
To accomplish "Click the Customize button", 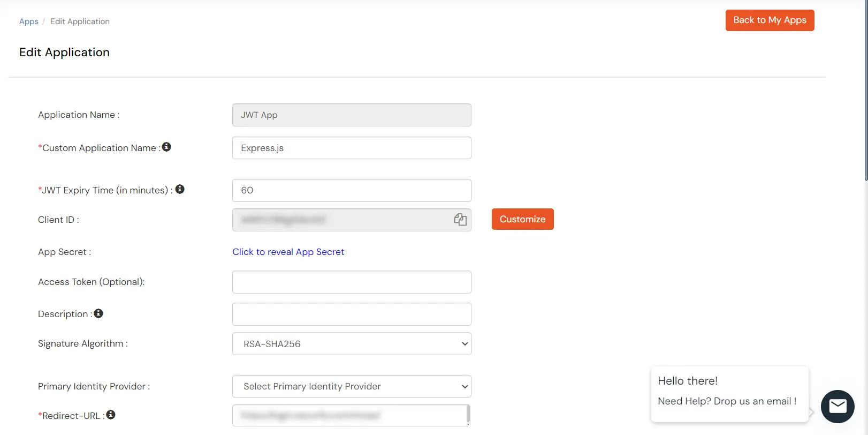I will 522,219.
